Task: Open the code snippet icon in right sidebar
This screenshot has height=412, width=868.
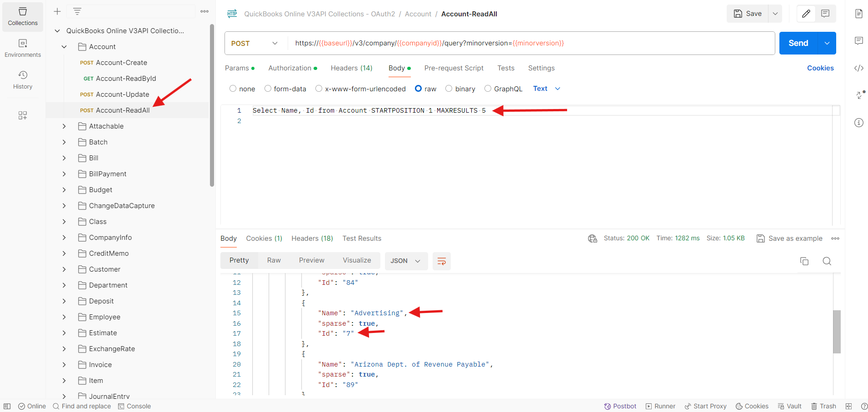Action: coord(859,68)
